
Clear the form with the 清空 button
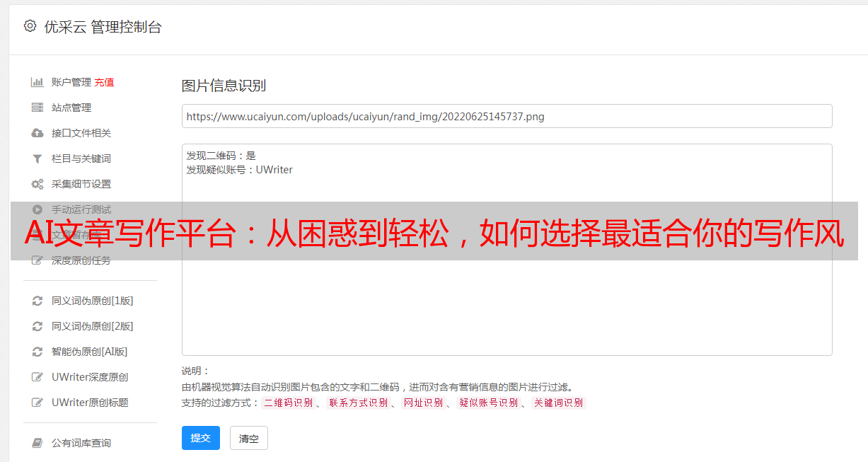pyautogui.click(x=249, y=438)
